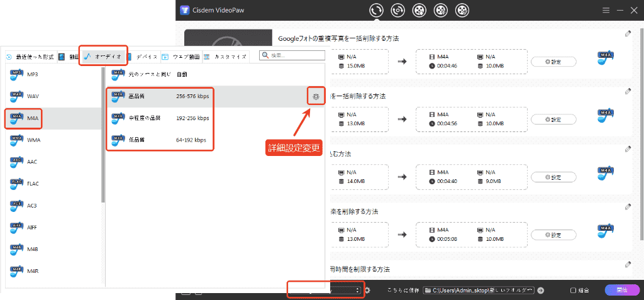Click pencil edit icon for を一括削除する方法 item
Image resolution: width=644 pixels, height=300 pixels.
click(628, 91)
